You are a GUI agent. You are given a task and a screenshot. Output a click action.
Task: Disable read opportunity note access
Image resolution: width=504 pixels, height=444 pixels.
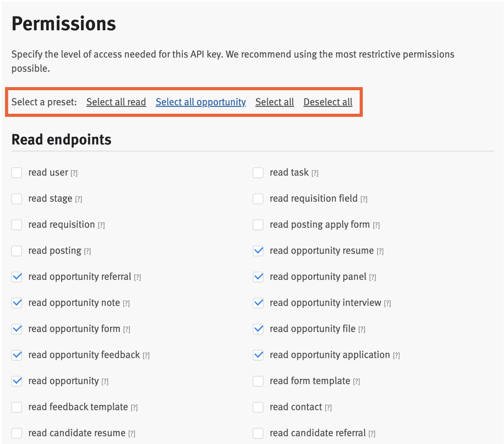(16, 303)
